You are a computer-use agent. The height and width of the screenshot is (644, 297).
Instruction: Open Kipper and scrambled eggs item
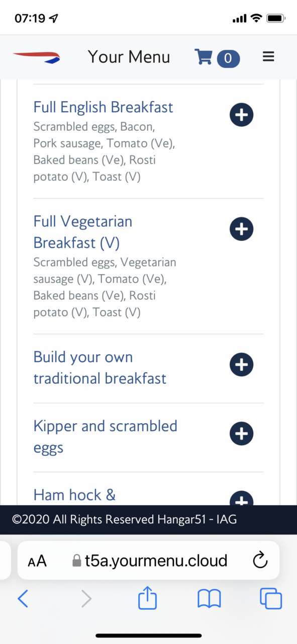coord(105,437)
